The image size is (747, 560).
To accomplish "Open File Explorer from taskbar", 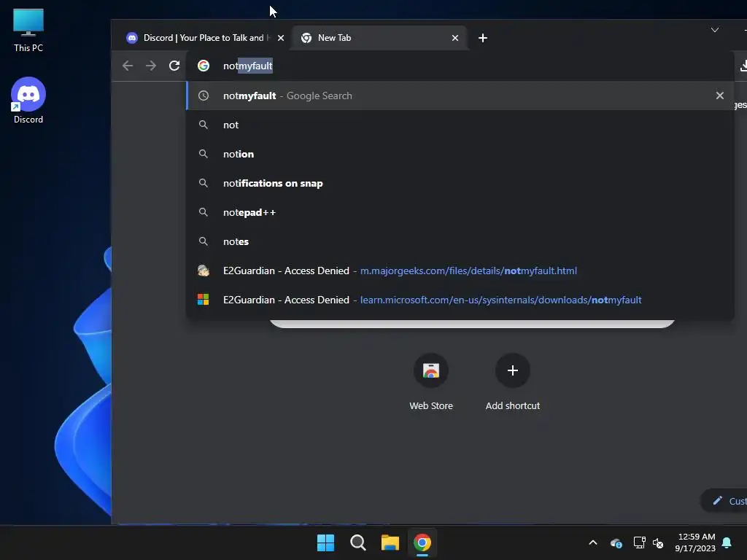I will 390,542.
